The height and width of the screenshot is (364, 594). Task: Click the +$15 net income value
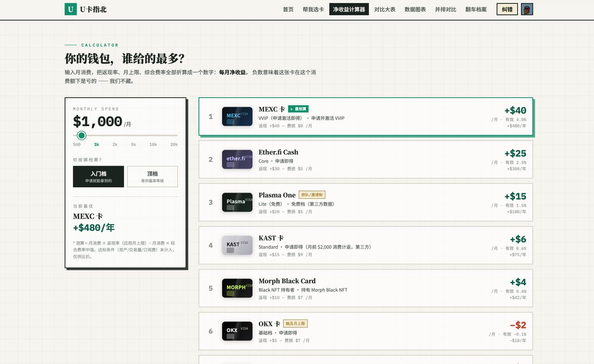[515, 196]
